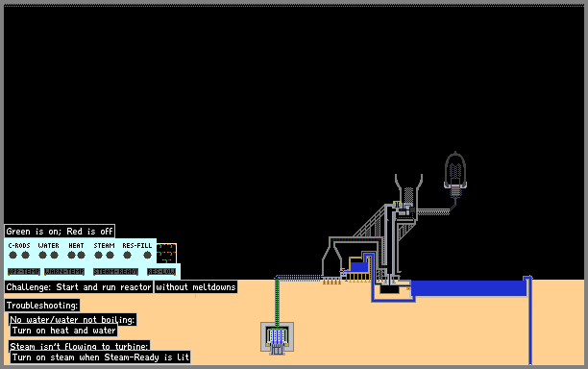
Task: Activate the left RES-FILL knob
Action: tap(127, 256)
